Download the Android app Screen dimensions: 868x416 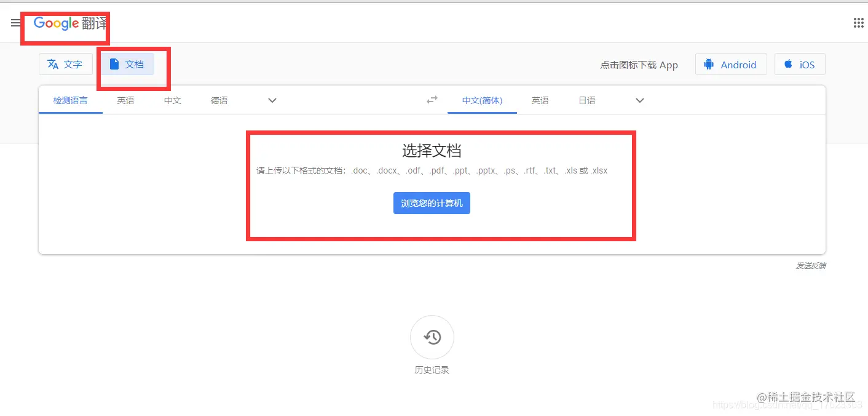731,64
